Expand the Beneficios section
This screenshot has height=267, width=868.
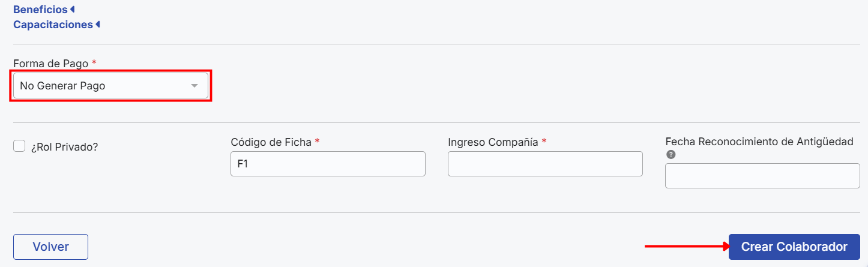pyautogui.click(x=40, y=10)
